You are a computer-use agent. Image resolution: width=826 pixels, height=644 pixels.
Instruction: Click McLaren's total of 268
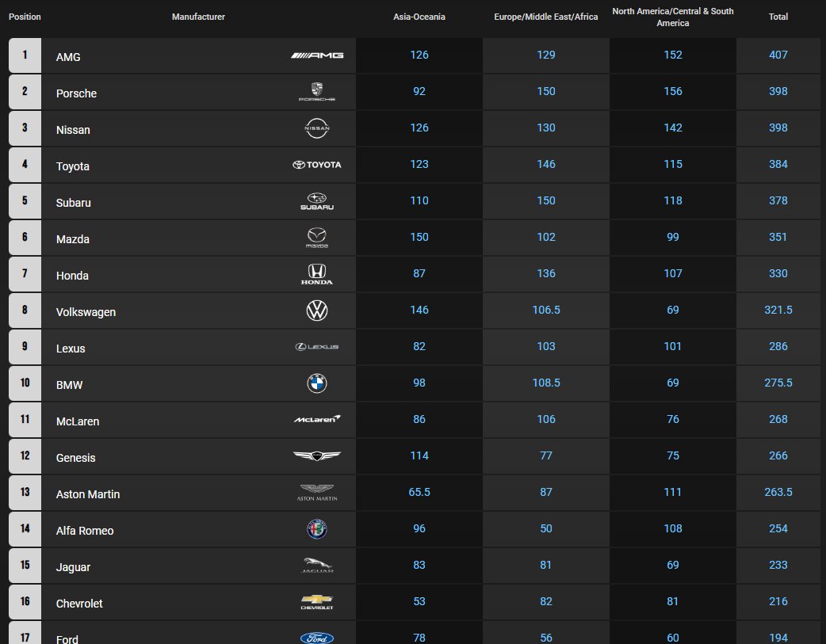click(778, 418)
